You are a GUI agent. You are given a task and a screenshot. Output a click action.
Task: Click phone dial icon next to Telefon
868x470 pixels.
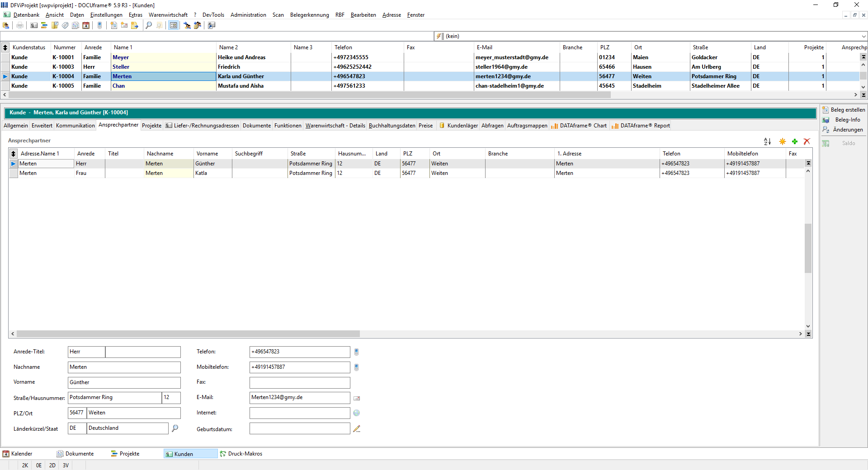(356, 352)
